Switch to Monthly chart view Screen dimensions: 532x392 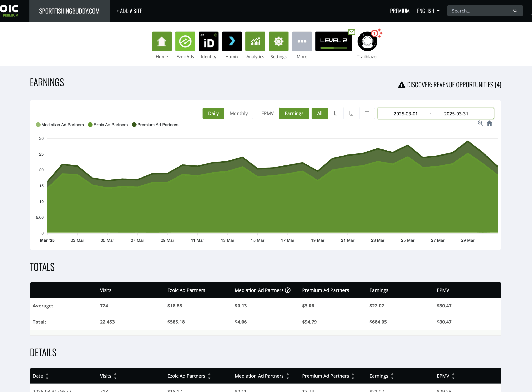[x=238, y=113]
